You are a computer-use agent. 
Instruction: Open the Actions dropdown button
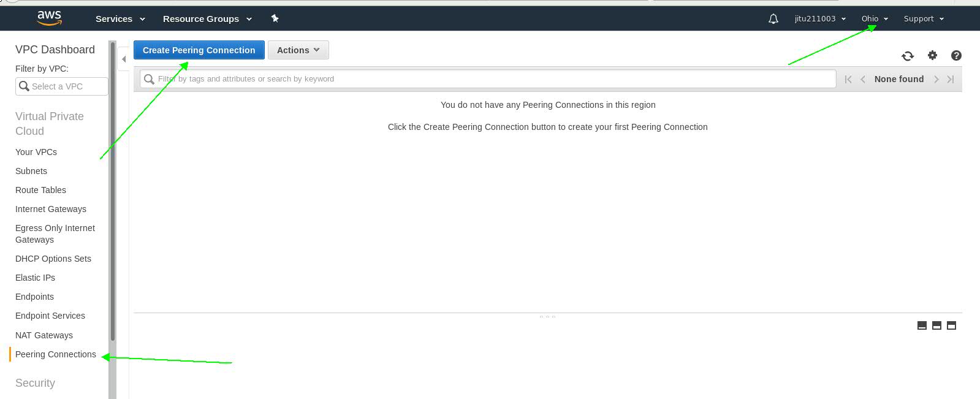[298, 50]
